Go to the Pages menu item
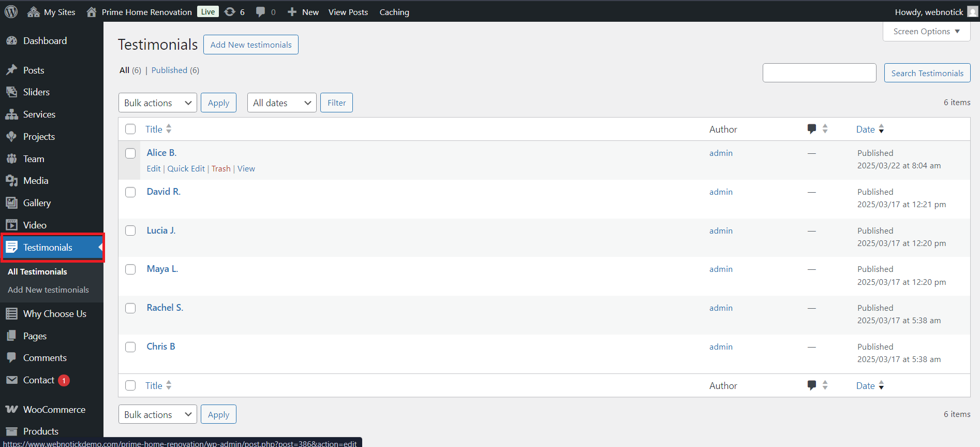Image resolution: width=980 pixels, height=447 pixels. tap(35, 336)
